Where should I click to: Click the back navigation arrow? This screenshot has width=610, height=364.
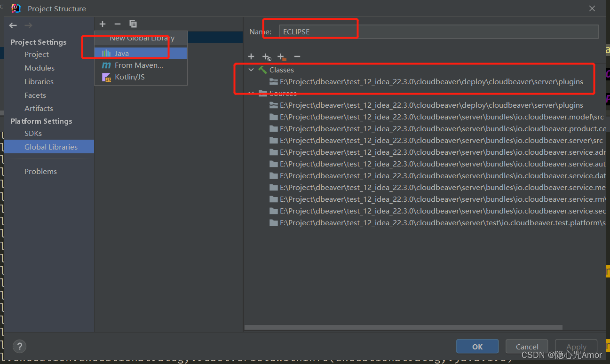[13, 25]
